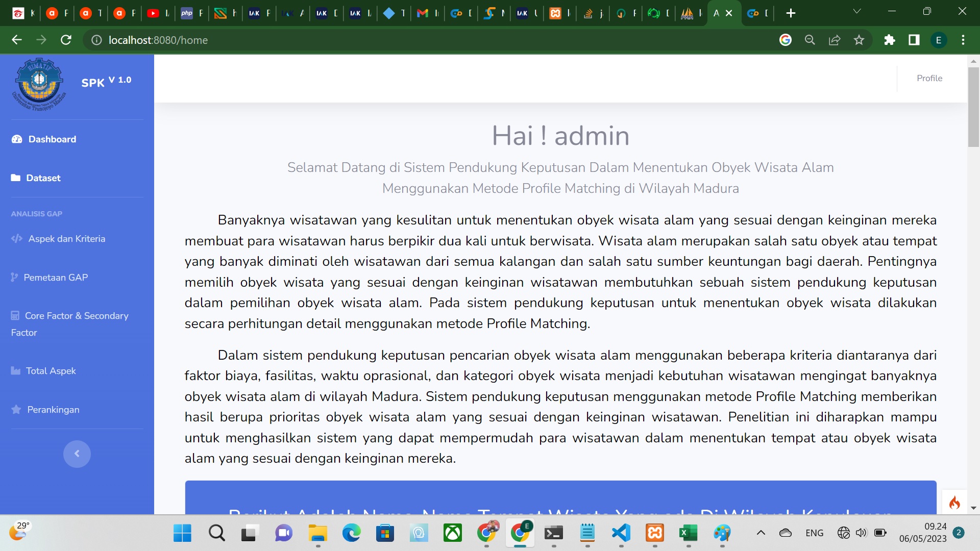Bookmark this page with star icon
The image size is (980, 551).
tap(859, 40)
